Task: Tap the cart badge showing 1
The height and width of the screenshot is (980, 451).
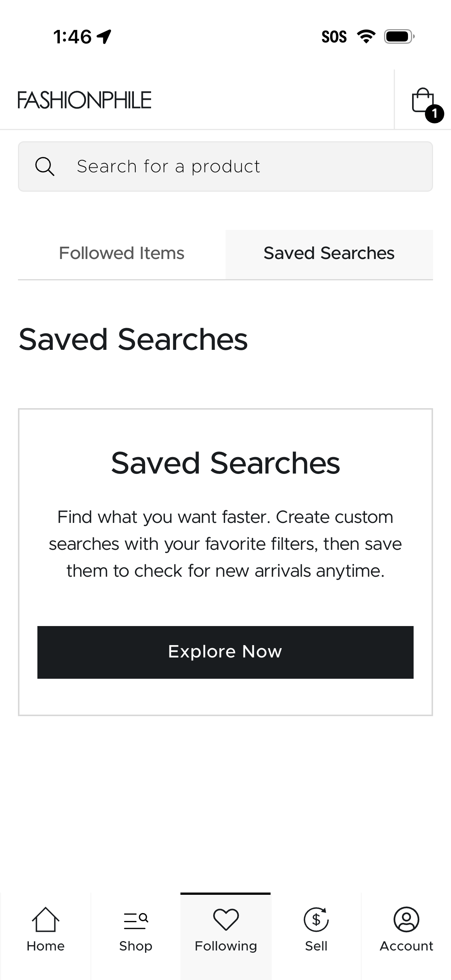Action: (x=434, y=113)
